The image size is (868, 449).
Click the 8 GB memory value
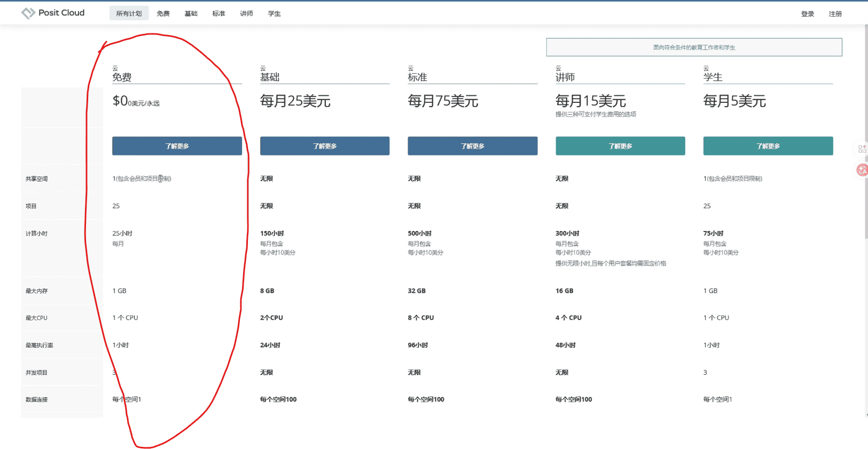pos(267,291)
